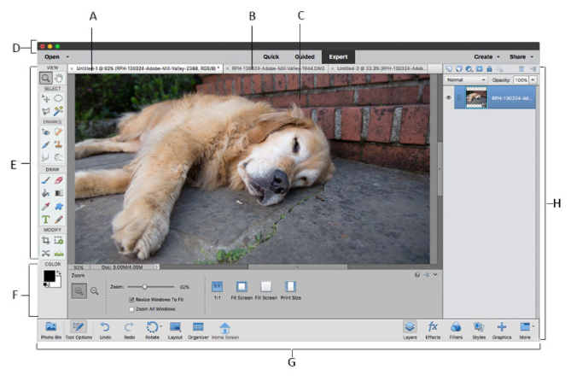Click the Redo button
The width and height of the screenshot is (588, 381).
tap(129, 331)
